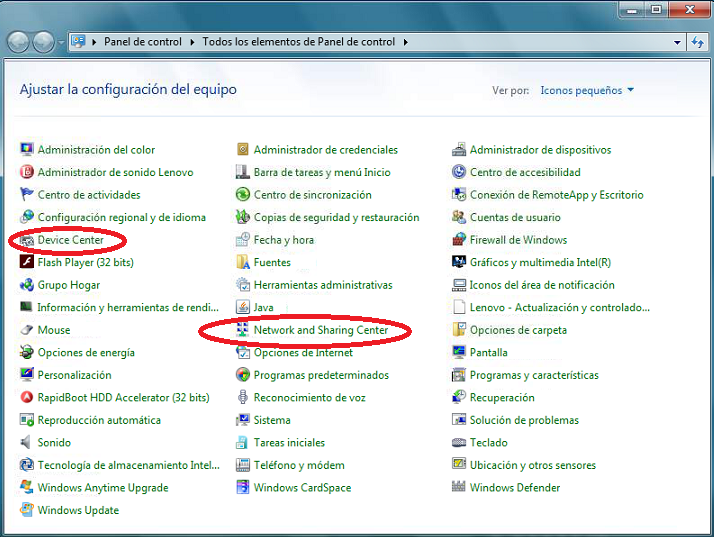Open Barra de tareas y menú Inicio
Image resolution: width=714 pixels, height=537 pixels.
coord(322,172)
